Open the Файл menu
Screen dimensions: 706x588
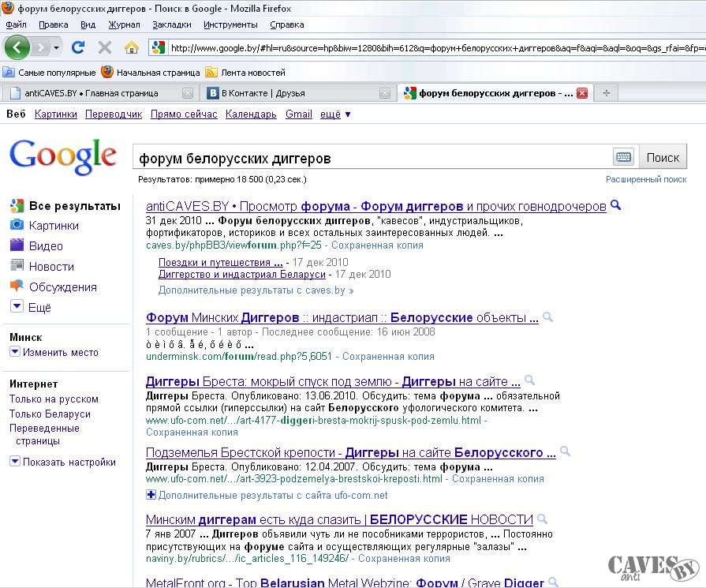click(x=17, y=24)
